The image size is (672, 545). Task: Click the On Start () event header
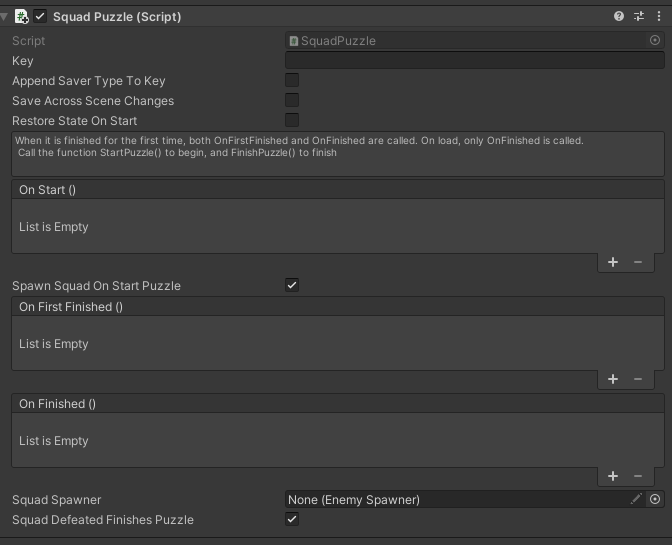point(338,190)
